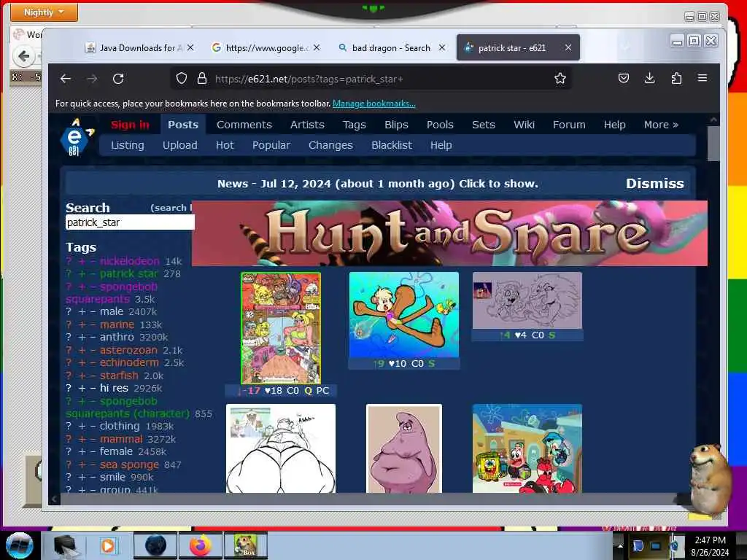Select the Listing submenu item
This screenshot has width=747, height=560.
coord(127,145)
